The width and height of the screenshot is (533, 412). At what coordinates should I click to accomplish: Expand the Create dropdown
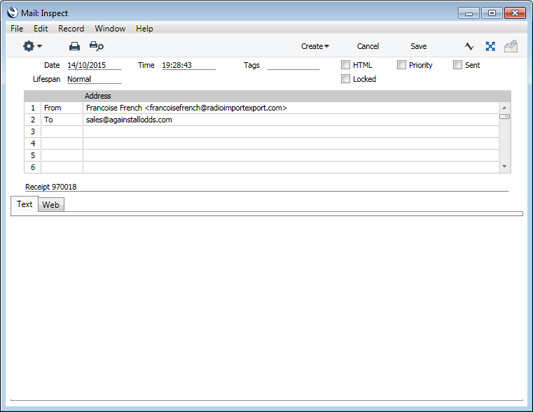(315, 46)
